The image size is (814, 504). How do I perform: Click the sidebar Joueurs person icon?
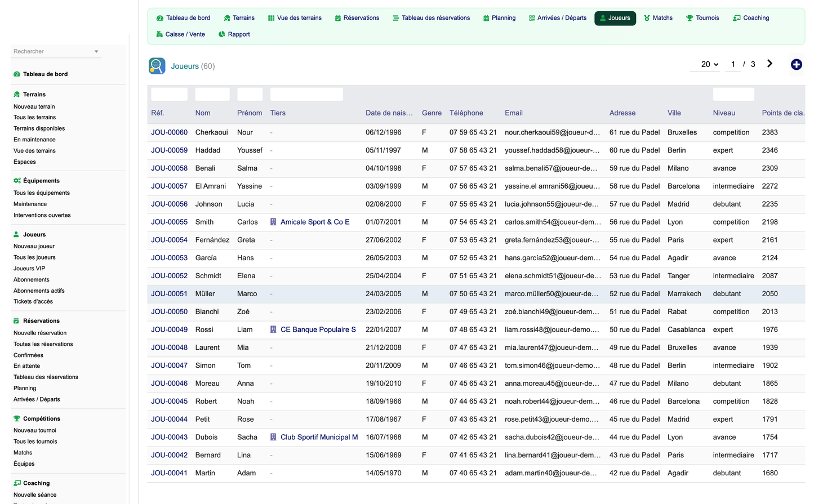[16, 234]
